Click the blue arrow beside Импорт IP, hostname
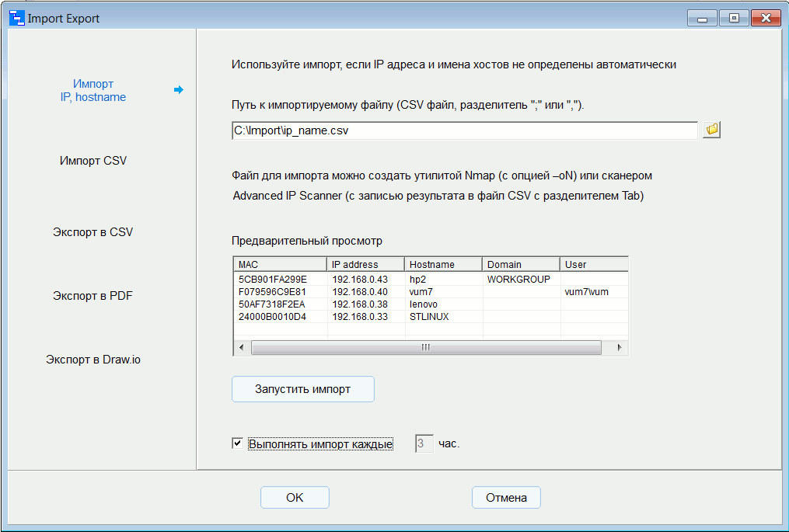The image size is (789, 532). [179, 90]
